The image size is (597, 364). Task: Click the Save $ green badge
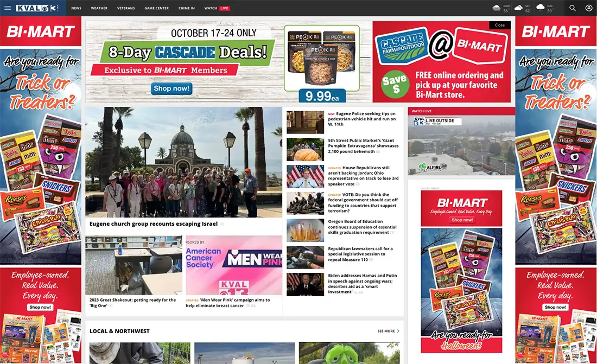pyautogui.click(x=396, y=85)
